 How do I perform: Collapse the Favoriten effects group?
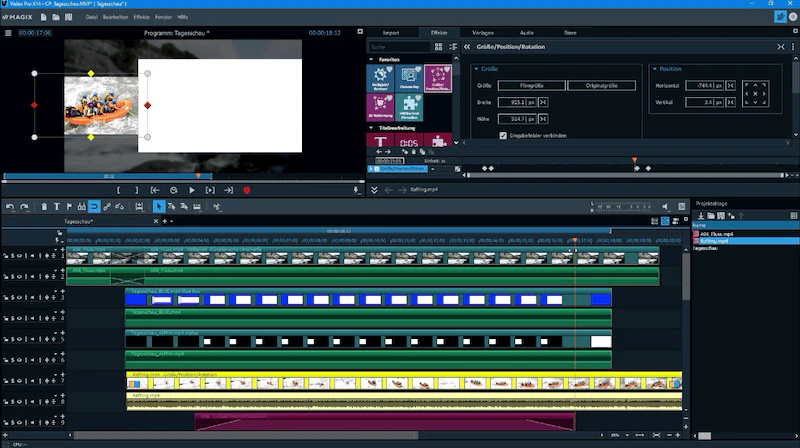pyautogui.click(x=371, y=60)
